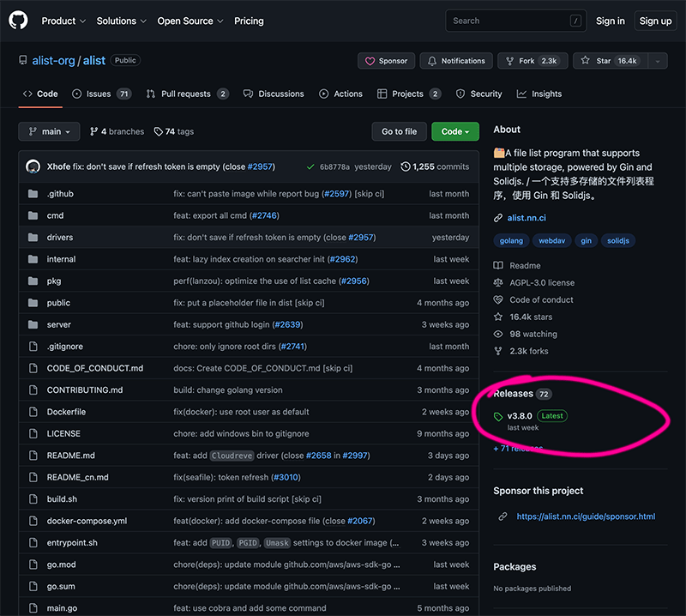The image size is (686, 616).
Task: Open the Actions tab
Action: 340,94
